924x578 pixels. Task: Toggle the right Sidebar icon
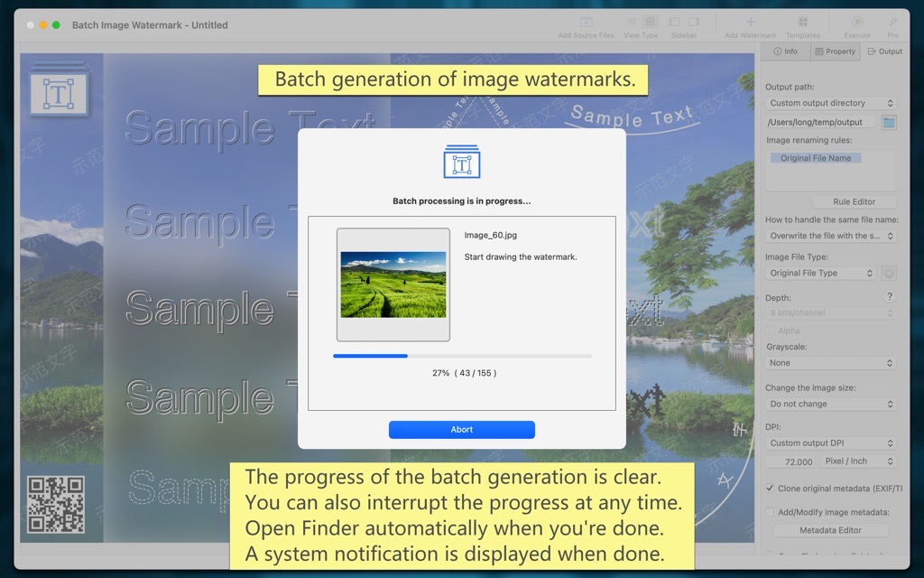pyautogui.click(x=694, y=22)
